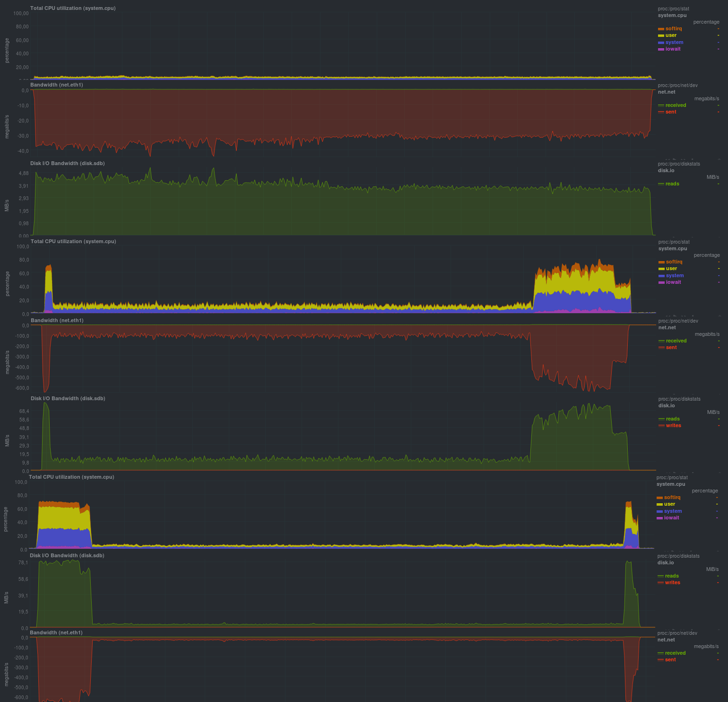Click 'system.cpu' in the first CPU legend

[672, 16]
